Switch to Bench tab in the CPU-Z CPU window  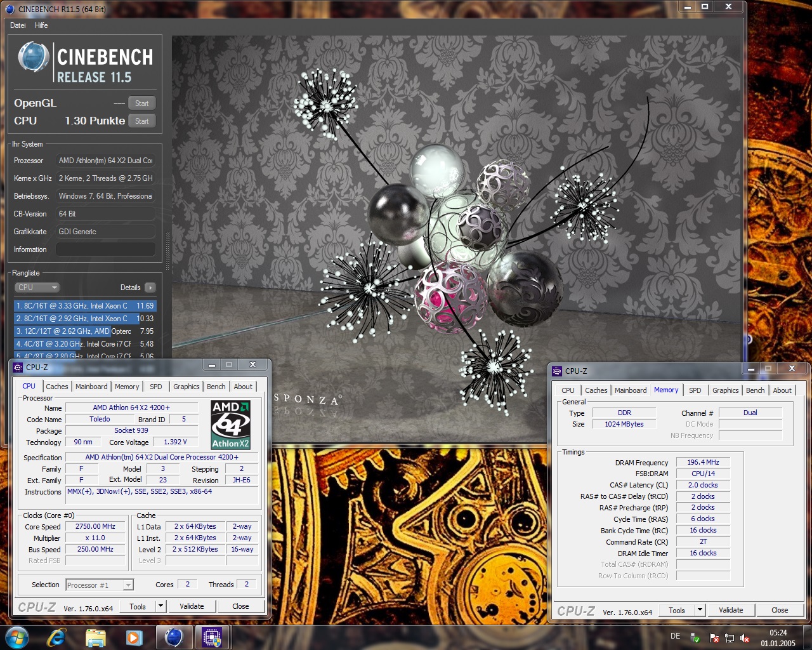216,387
